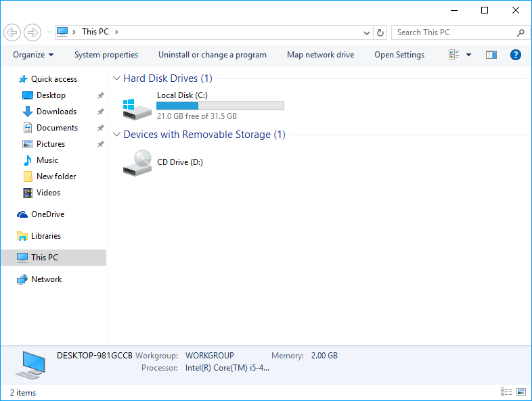Click the Libraries folder icon
532x401 pixels.
[x=22, y=236]
